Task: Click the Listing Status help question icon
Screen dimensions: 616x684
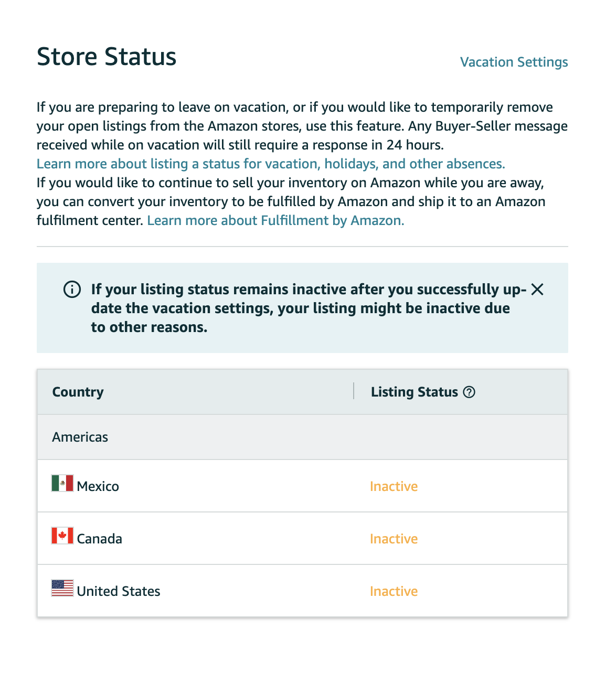Action: [469, 392]
